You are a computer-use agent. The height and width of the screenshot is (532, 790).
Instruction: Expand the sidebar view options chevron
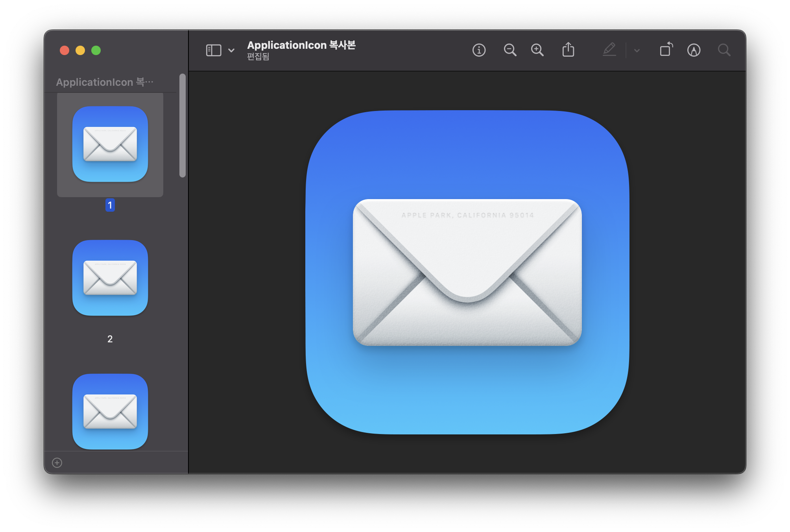point(231,50)
